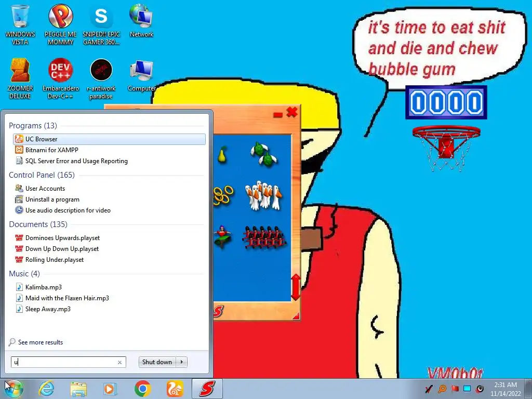
Task: Click the network monitor tray icon
Action: [x=467, y=389]
